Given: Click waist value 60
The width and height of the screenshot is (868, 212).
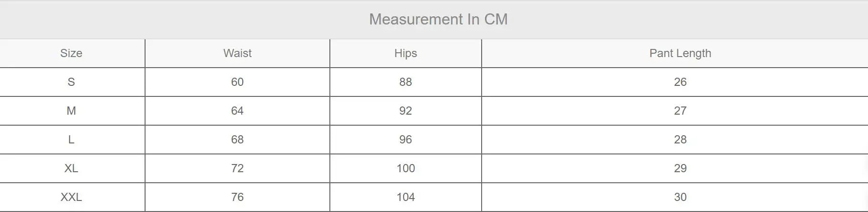Looking at the screenshot, I should pyautogui.click(x=237, y=82).
